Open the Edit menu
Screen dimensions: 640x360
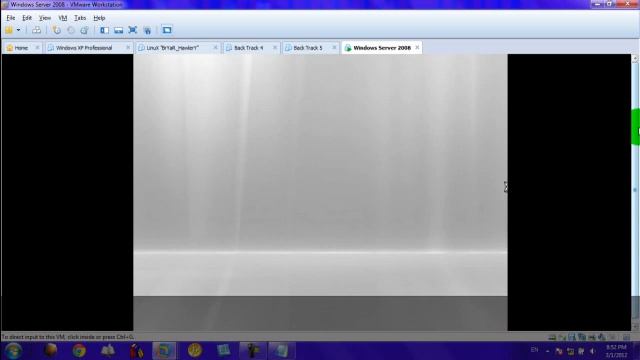click(x=27, y=18)
